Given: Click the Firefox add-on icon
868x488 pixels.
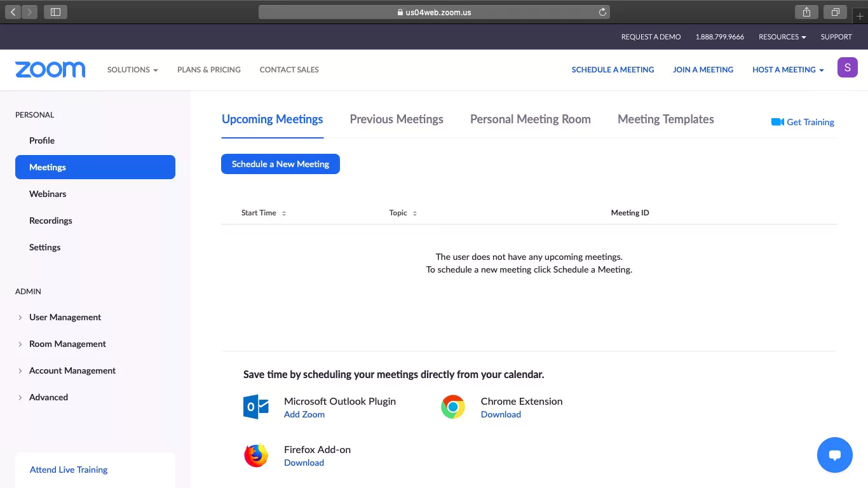Looking at the screenshot, I should [x=256, y=456].
